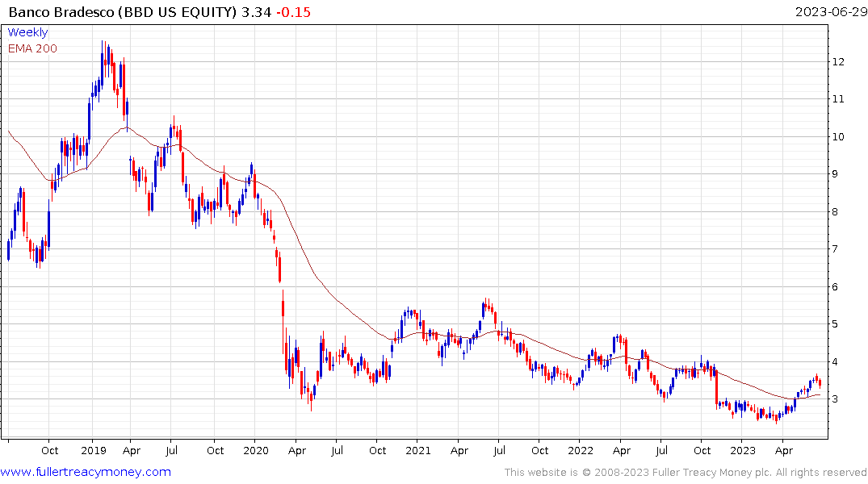Click the y-axis label 7
The image size is (868, 484).
836,249
